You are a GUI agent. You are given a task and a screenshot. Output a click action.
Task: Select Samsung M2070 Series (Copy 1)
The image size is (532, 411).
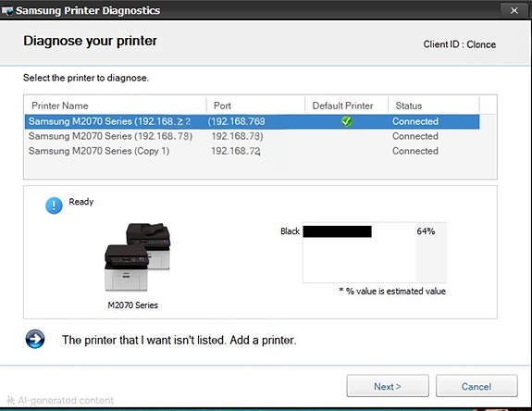[252, 151]
